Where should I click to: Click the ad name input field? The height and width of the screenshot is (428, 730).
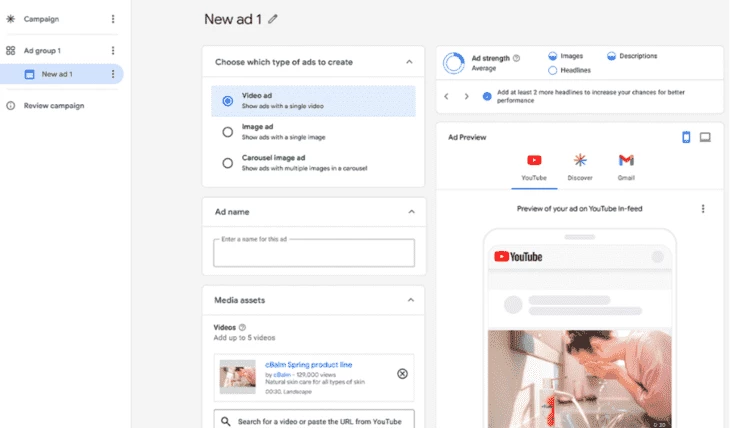pyautogui.click(x=314, y=253)
